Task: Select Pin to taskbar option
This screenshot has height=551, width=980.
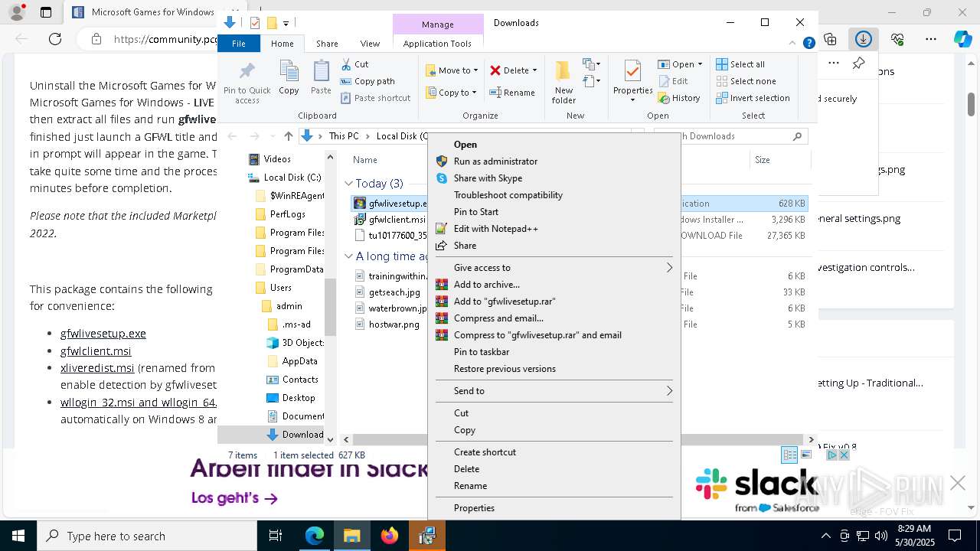Action: point(554,352)
